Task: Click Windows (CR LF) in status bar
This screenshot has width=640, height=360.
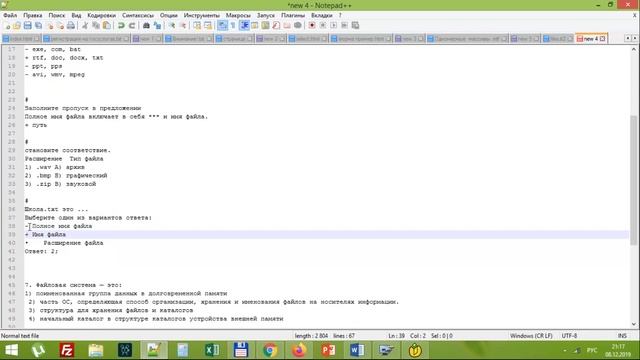Action: pos(531,336)
